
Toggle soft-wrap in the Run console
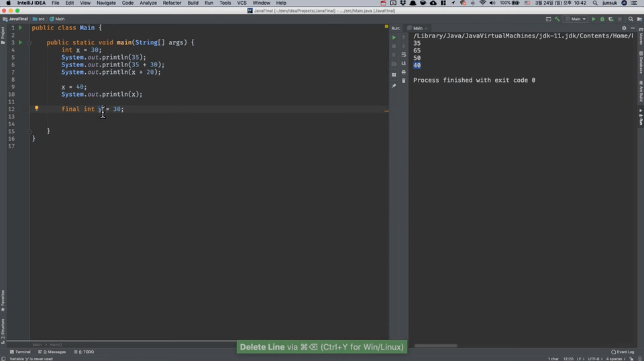coord(403,54)
